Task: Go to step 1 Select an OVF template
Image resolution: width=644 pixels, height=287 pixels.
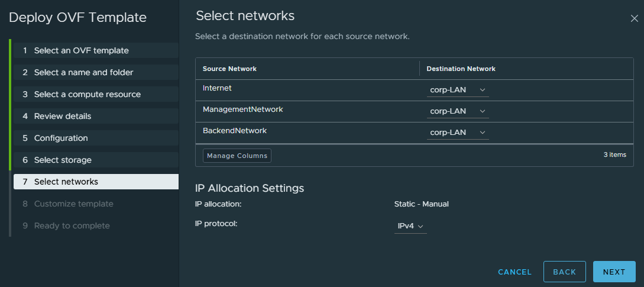Action: pyautogui.click(x=81, y=51)
